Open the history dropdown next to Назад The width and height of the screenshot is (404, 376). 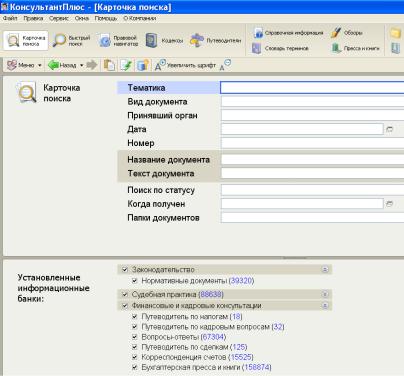coord(81,65)
